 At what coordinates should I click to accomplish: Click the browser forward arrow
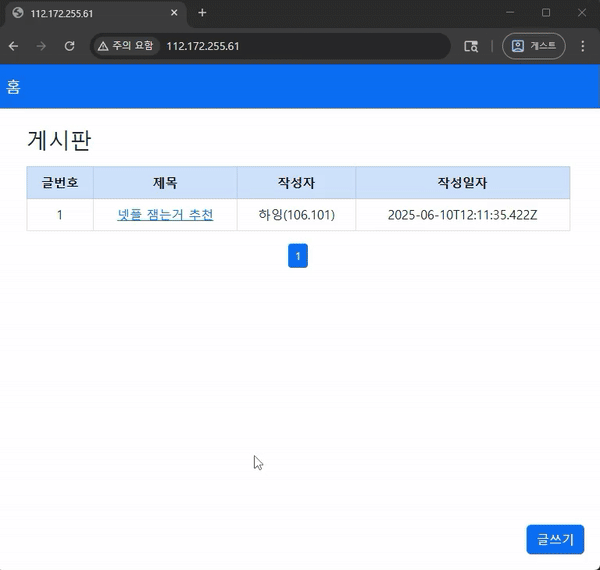click(41, 46)
